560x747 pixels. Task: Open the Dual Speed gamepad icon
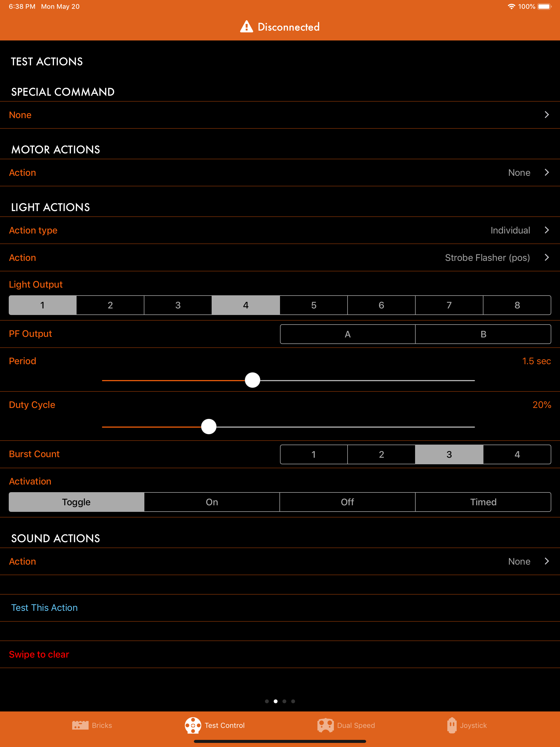(325, 725)
